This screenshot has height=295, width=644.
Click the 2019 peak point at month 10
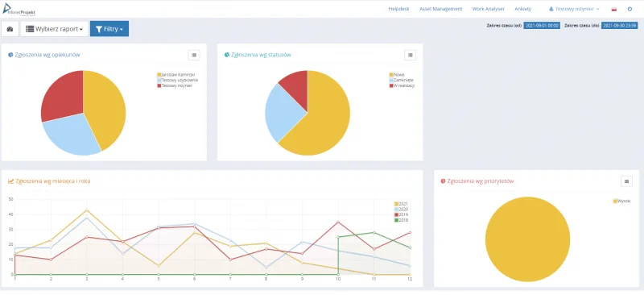(x=338, y=222)
